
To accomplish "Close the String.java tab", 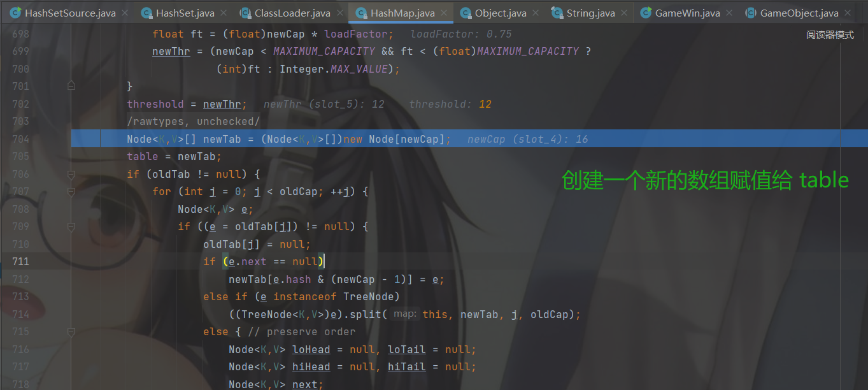I will (623, 13).
